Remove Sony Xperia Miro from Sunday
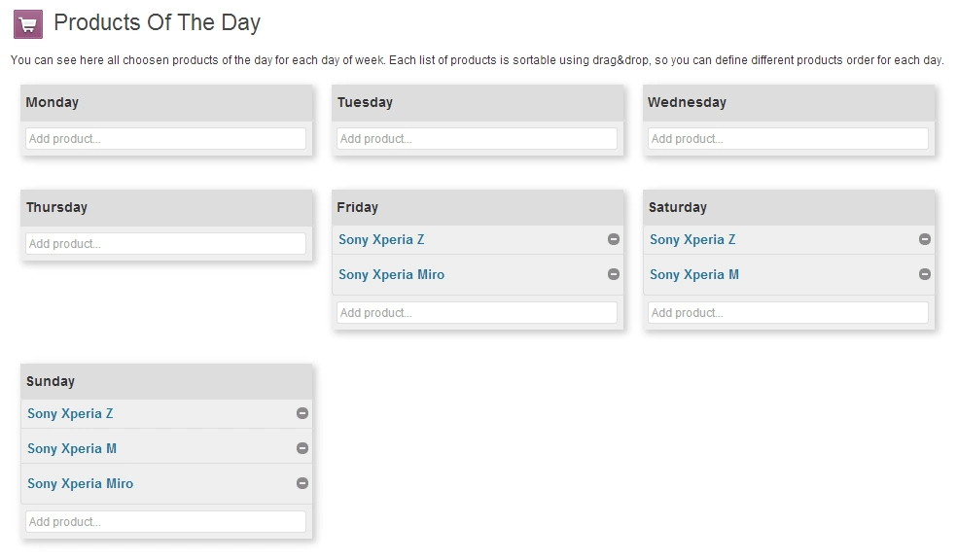This screenshot has height=560, width=958. [x=302, y=483]
